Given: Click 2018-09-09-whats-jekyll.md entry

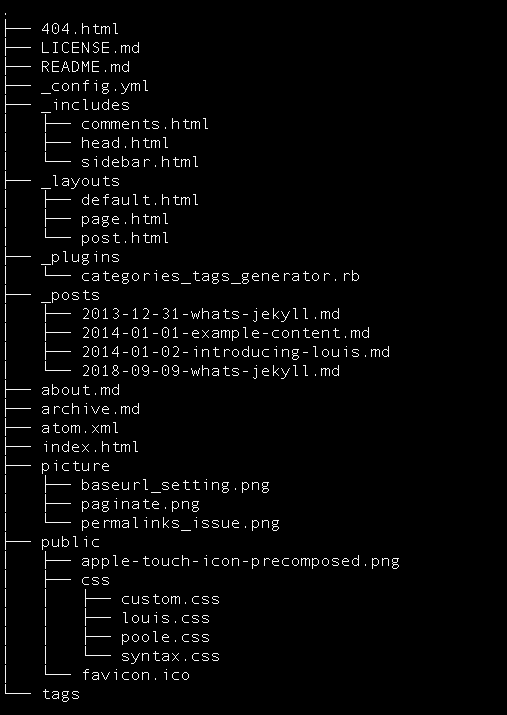Looking at the screenshot, I should click(211, 371).
